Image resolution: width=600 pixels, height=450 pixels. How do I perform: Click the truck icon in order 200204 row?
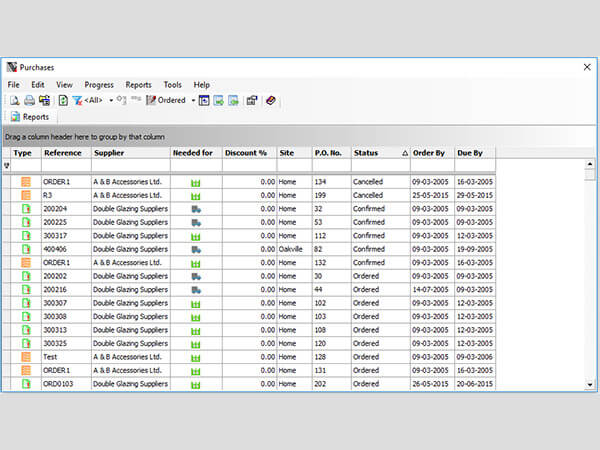pyautogui.click(x=196, y=209)
